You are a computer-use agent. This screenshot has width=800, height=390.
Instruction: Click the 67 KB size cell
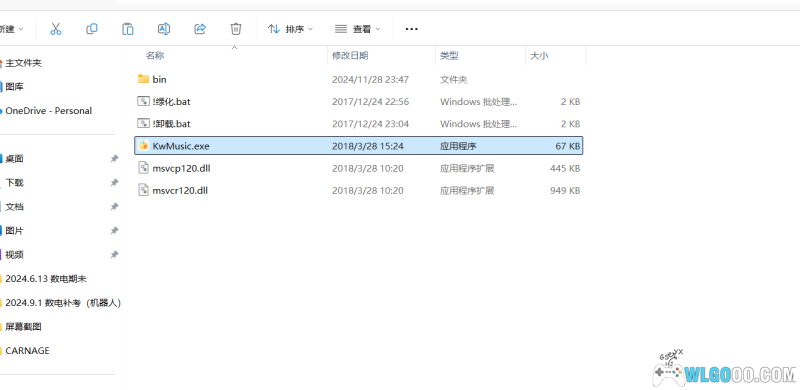click(568, 146)
